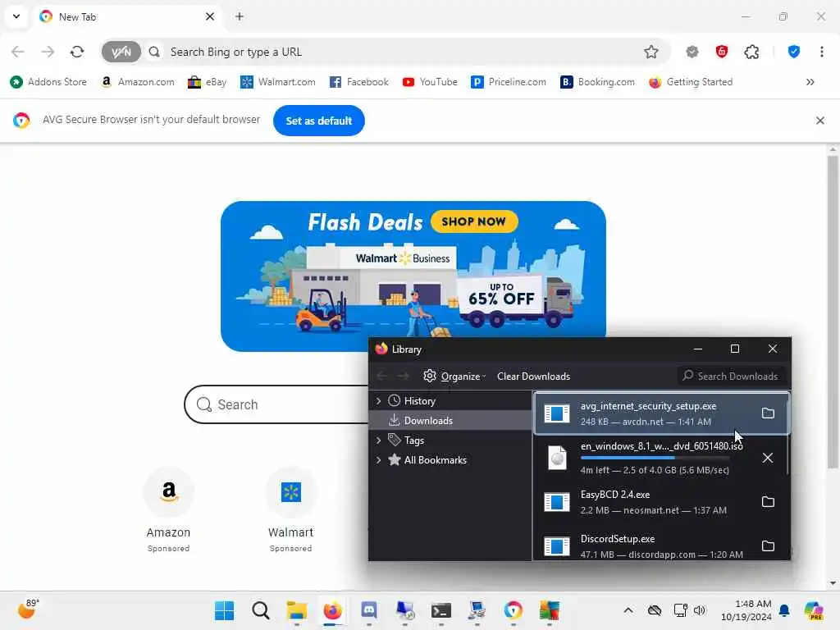Click the SHOP NOW flash deals banner

(x=474, y=221)
